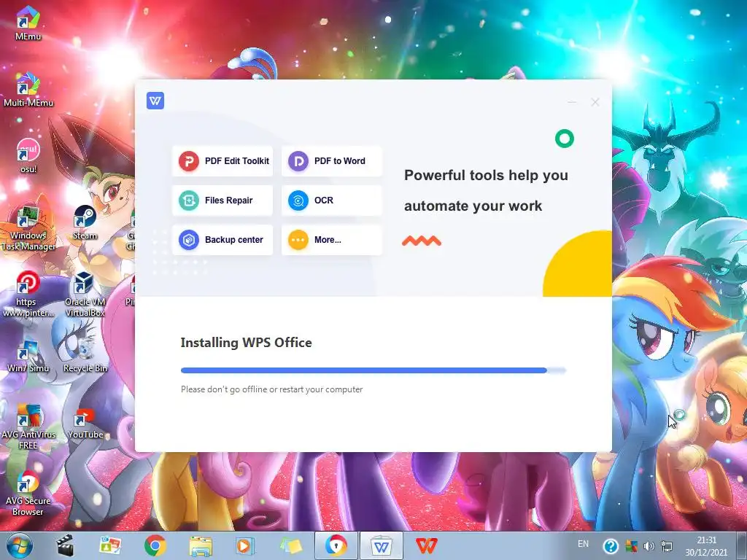The height and width of the screenshot is (560, 747).
Task: Select the Oracle VM VirtualBox shortcut
Action: (x=85, y=295)
